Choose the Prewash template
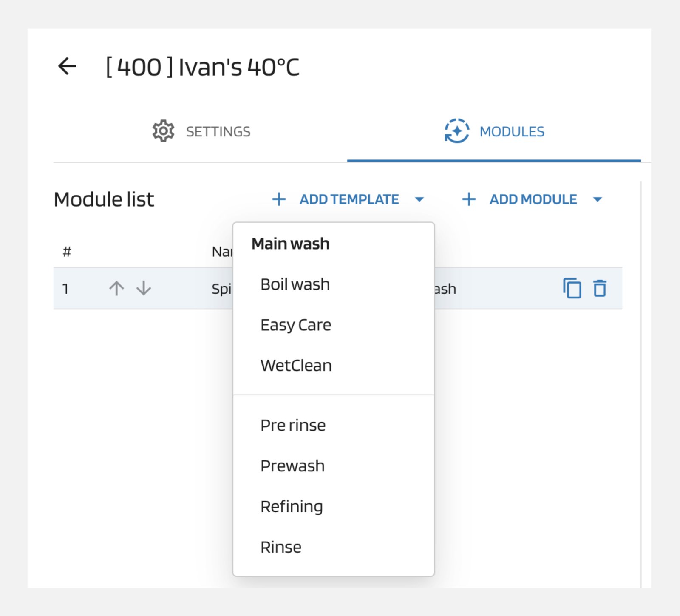Viewport: 680px width, 616px height. 292,466
